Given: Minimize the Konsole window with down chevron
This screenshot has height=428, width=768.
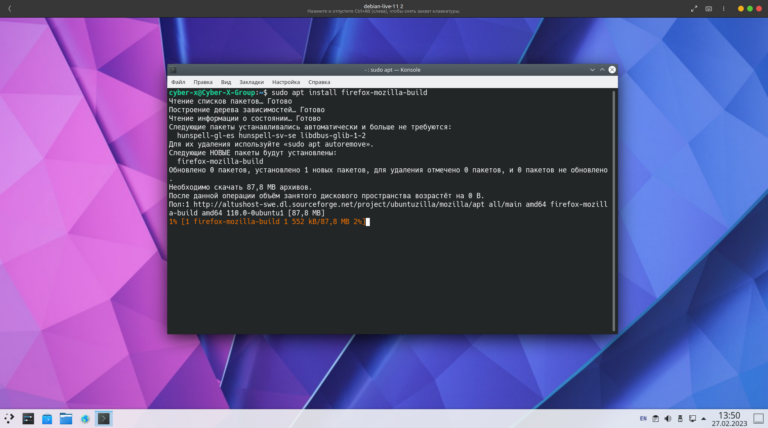Looking at the screenshot, I should pyautogui.click(x=592, y=70).
